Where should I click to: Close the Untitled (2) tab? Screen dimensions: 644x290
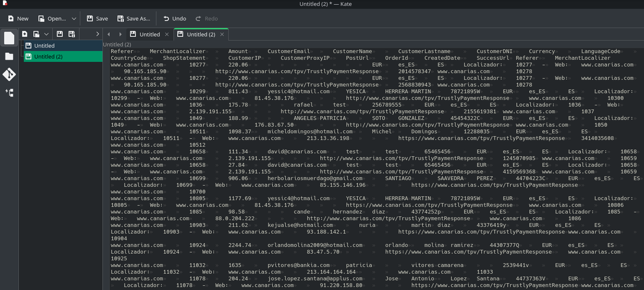coord(222,35)
